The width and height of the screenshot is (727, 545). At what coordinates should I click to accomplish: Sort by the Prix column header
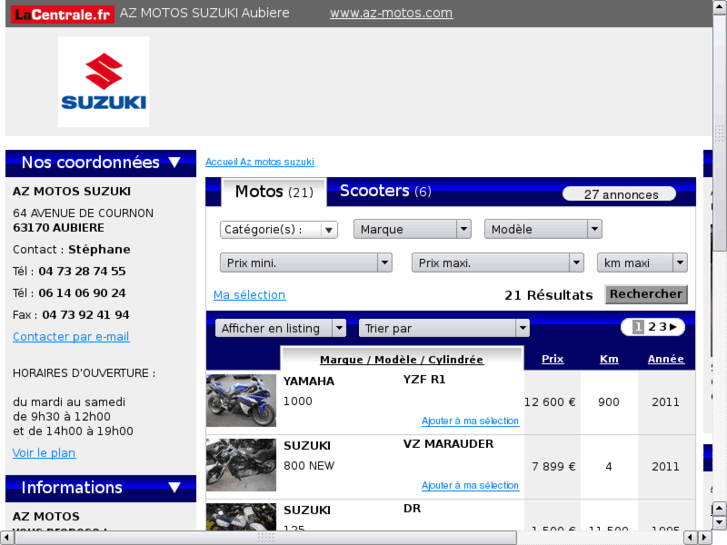(553, 359)
